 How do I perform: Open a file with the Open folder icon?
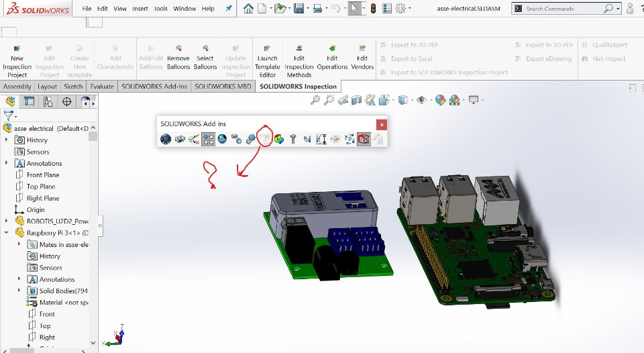tap(280, 8)
